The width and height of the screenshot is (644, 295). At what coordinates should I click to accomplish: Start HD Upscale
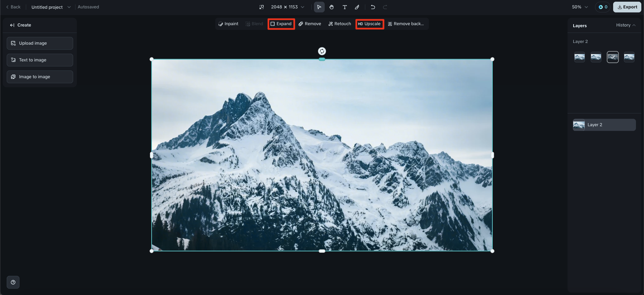[x=369, y=24]
